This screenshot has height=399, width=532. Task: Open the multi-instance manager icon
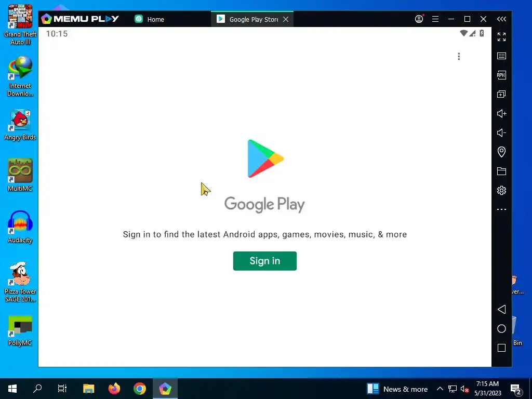point(501,95)
